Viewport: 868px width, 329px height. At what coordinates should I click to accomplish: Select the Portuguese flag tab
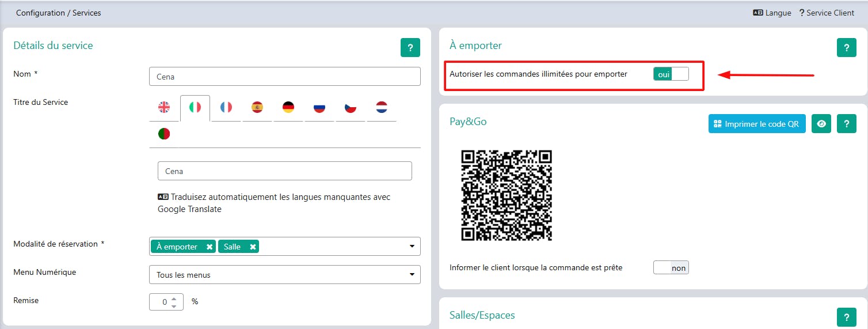[x=164, y=134]
